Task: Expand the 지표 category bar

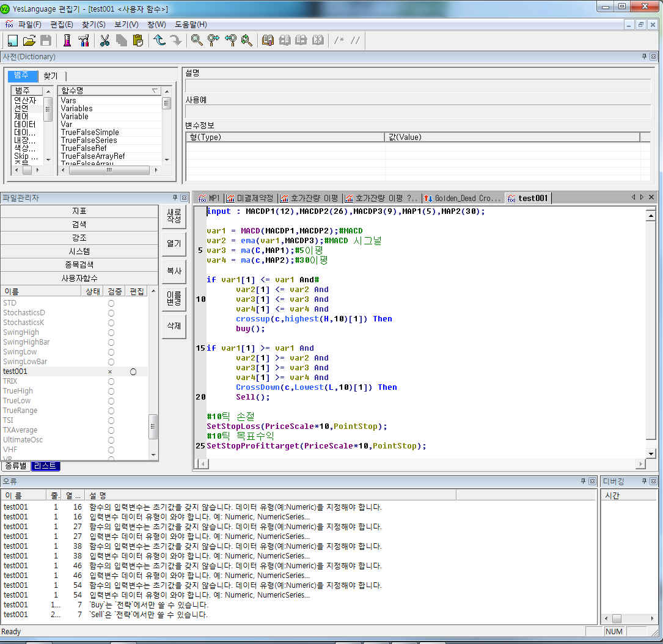Action: tap(79, 211)
